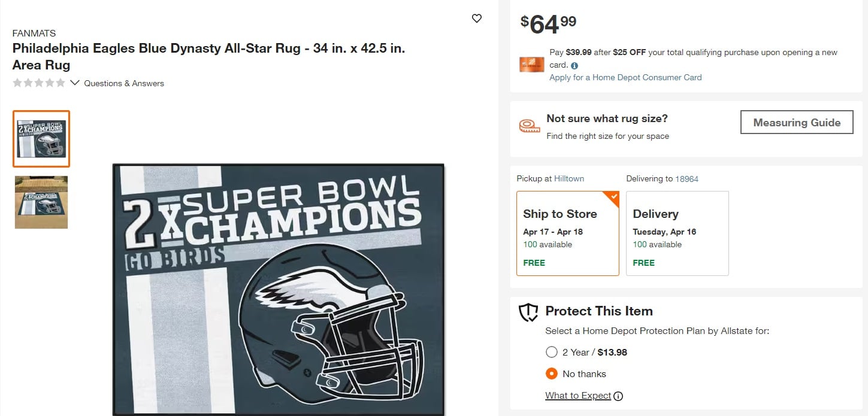Change delivery ZIP code 18964

[x=686, y=179]
